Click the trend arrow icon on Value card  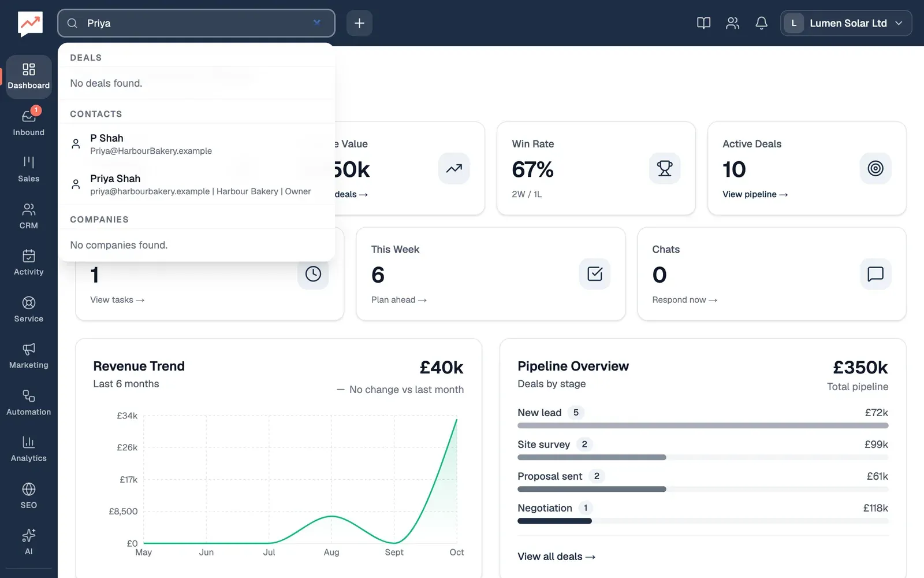(x=454, y=168)
